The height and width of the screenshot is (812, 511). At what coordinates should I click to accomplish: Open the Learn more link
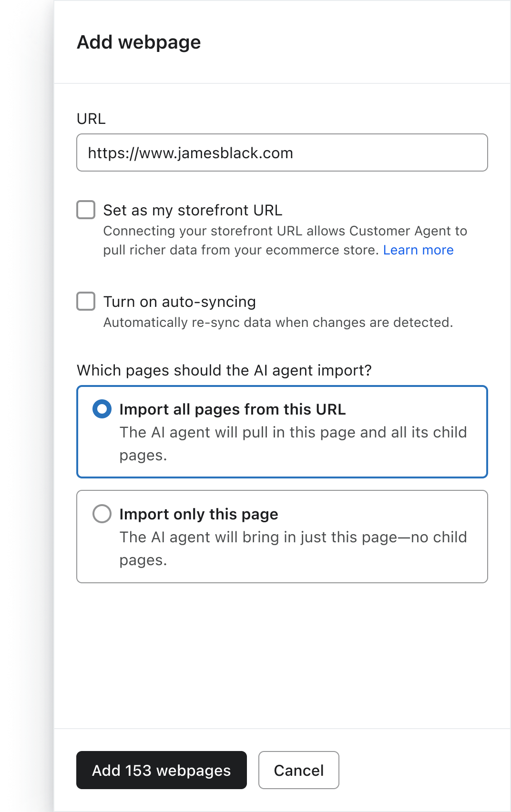click(x=418, y=250)
